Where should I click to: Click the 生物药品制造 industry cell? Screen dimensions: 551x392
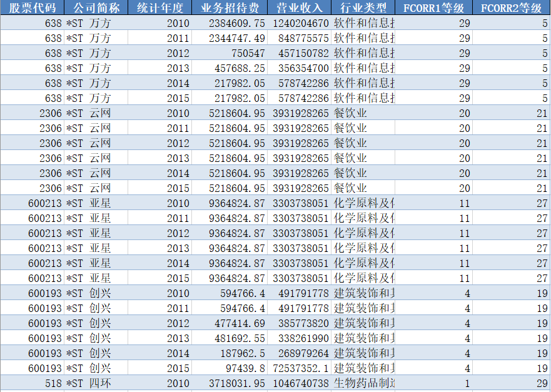tap(363, 383)
